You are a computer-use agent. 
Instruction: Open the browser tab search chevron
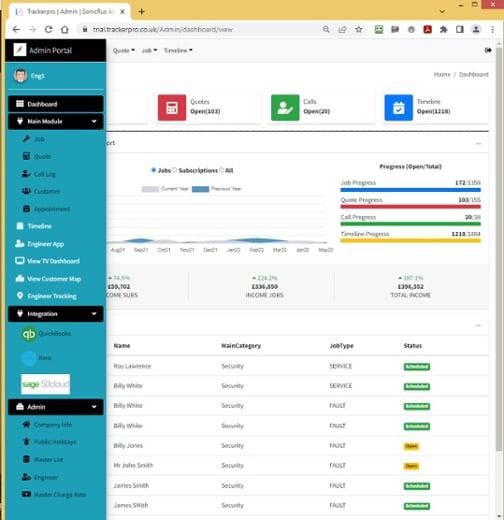[442, 11]
